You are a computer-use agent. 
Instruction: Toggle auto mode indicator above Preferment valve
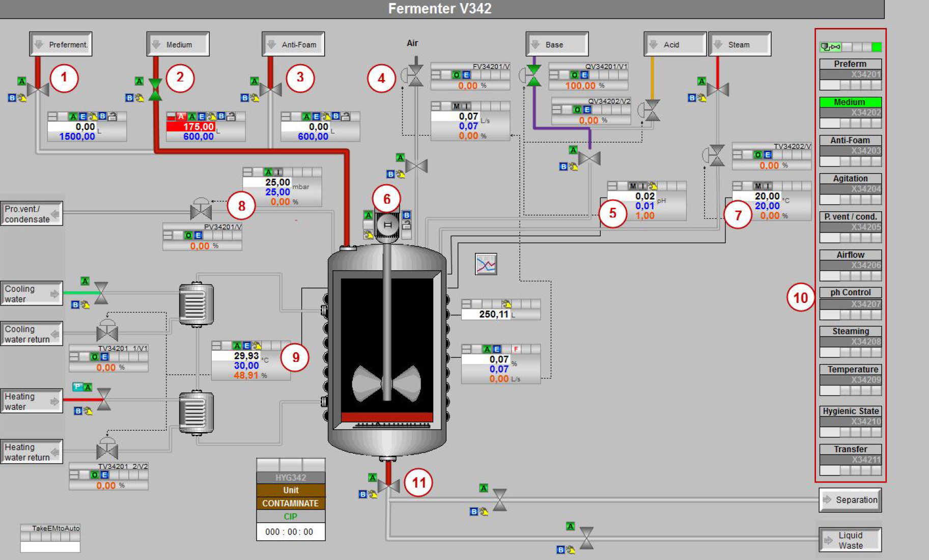(x=21, y=81)
